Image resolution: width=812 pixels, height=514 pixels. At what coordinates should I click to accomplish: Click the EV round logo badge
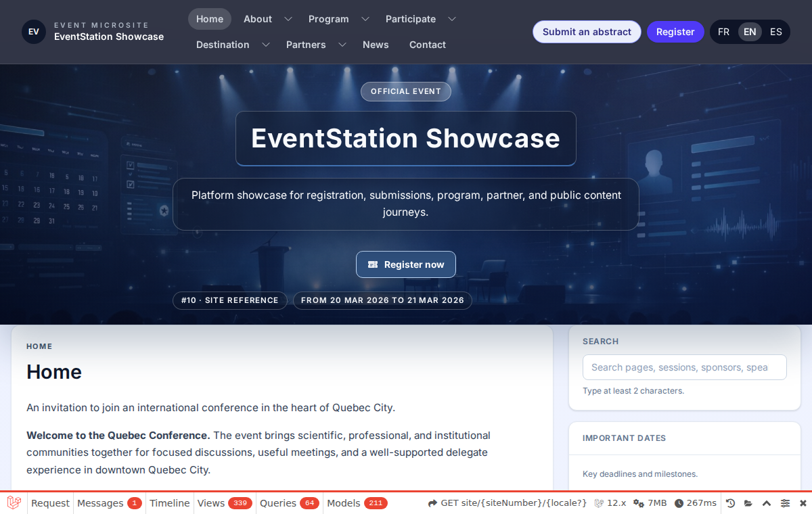[34, 32]
